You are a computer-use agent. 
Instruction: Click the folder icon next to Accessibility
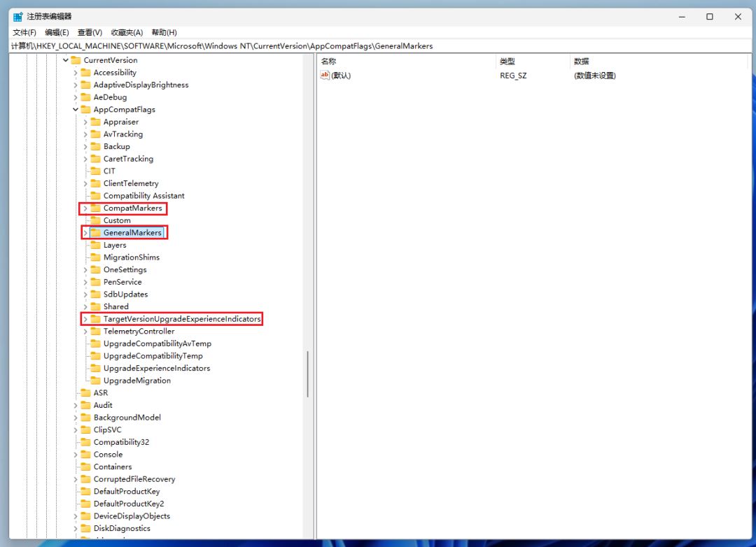pyautogui.click(x=86, y=73)
